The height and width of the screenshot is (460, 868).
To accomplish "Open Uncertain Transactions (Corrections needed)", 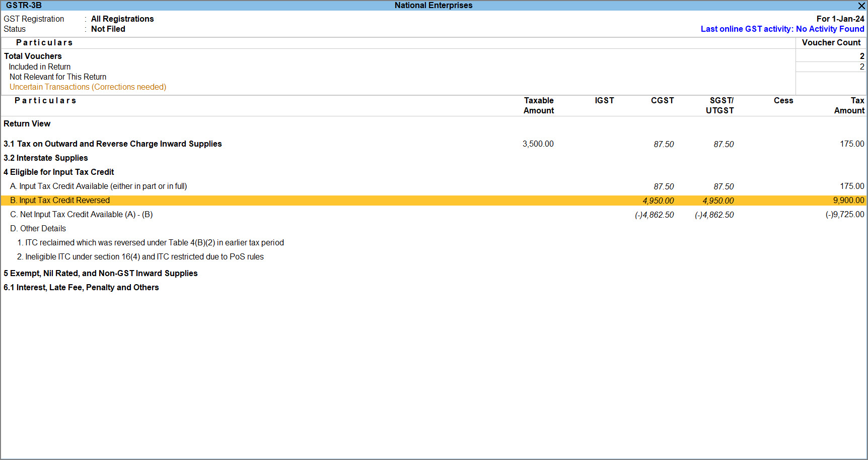I will tap(88, 87).
